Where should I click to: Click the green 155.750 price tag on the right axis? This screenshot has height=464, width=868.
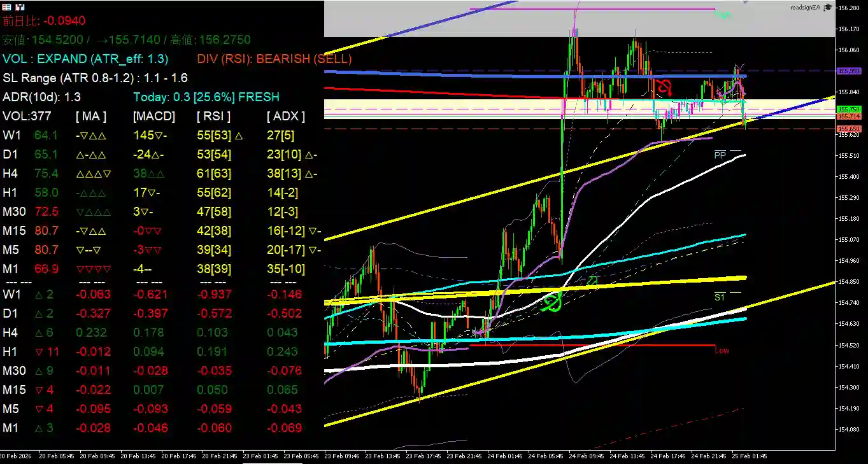tap(849, 109)
